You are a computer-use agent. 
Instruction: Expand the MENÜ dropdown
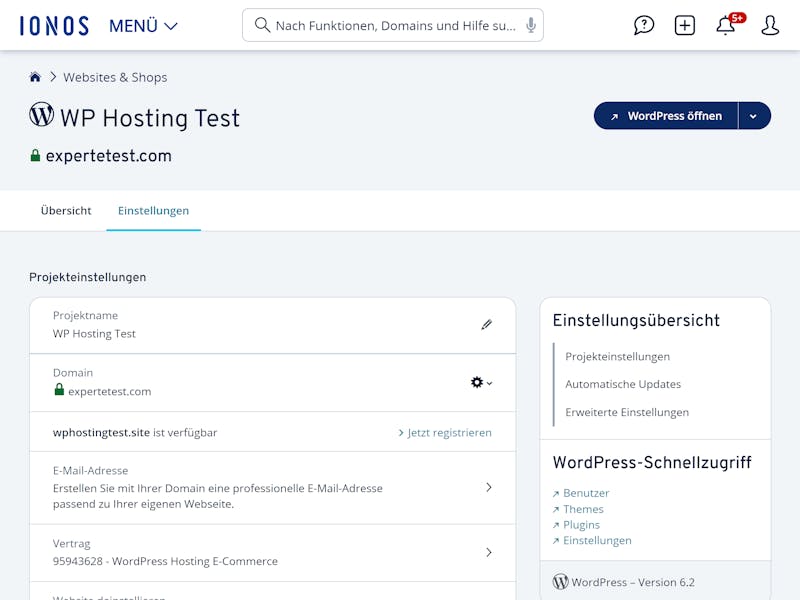click(143, 26)
